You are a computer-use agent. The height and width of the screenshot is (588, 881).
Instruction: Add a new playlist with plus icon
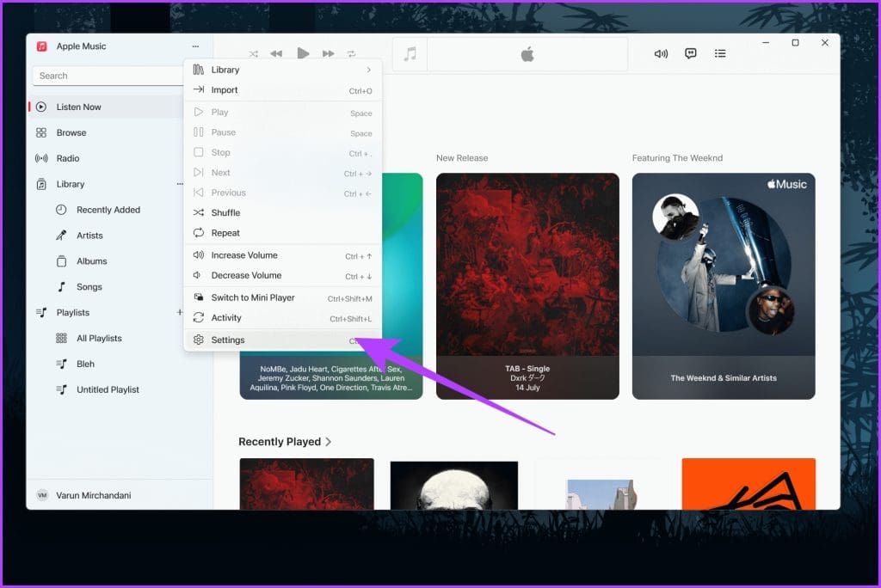180,312
